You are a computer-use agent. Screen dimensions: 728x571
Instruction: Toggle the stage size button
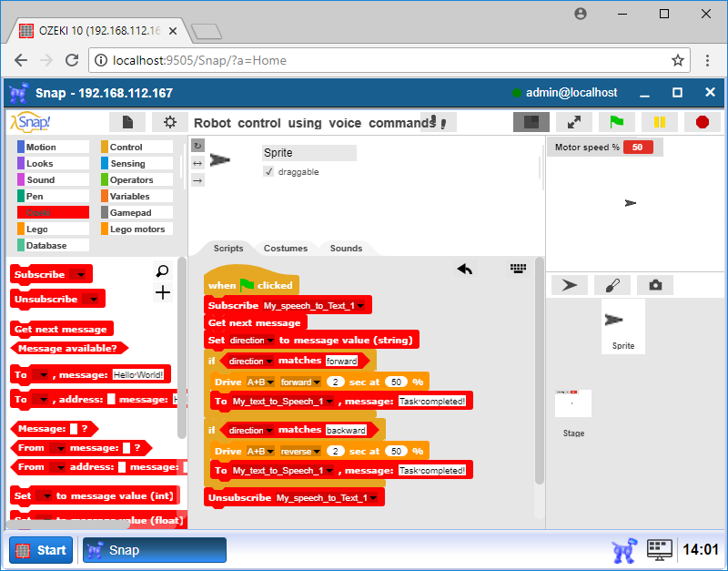[x=531, y=122]
